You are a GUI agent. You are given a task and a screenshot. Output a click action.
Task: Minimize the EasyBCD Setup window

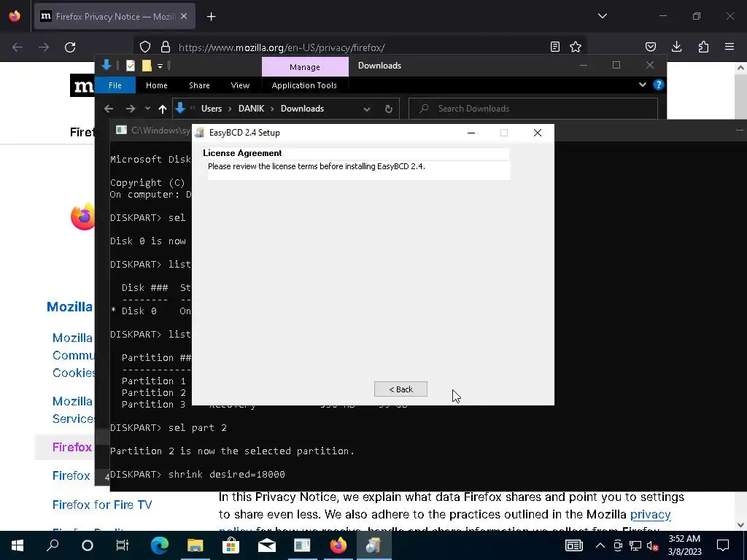pyautogui.click(x=471, y=133)
